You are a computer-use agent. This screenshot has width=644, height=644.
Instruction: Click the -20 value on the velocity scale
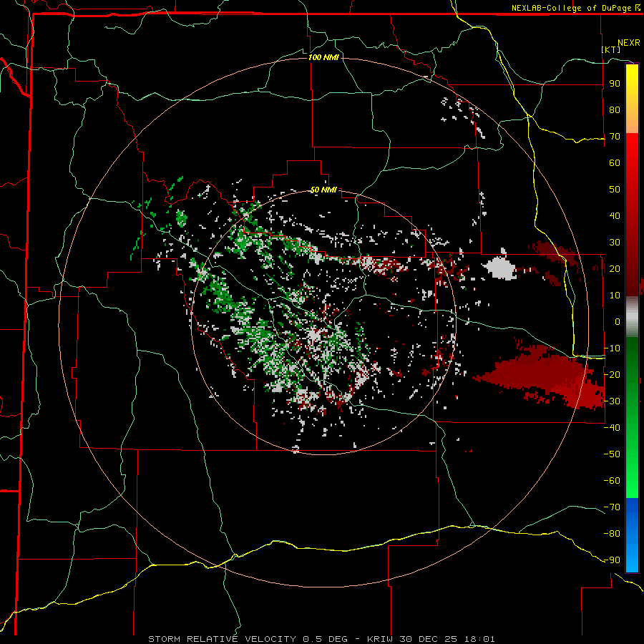[612, 374]
